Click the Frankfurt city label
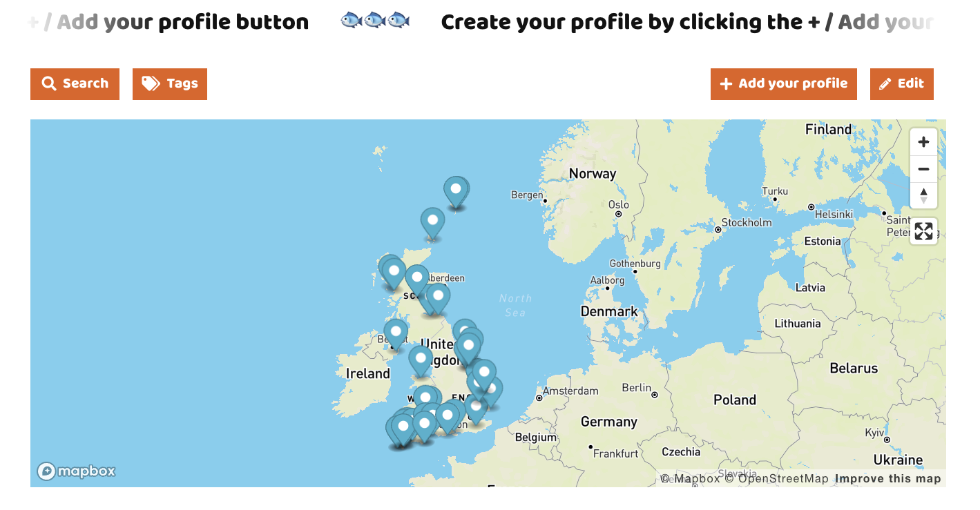Screen dimensions: 980x510 point(616,454)
